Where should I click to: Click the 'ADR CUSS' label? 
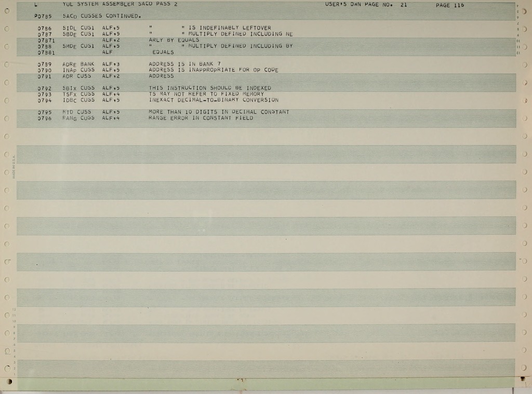coord(77,76)
